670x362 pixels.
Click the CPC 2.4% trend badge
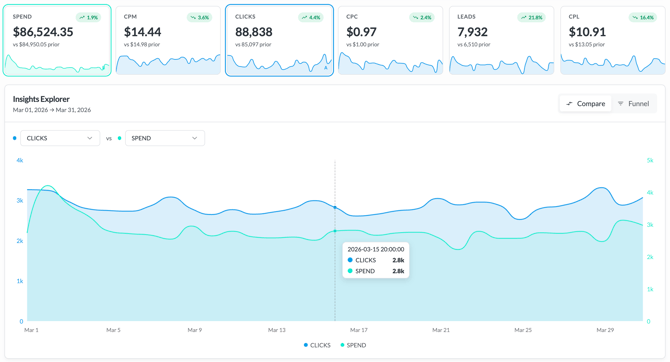pyautogui.click(x=422, y=18)
